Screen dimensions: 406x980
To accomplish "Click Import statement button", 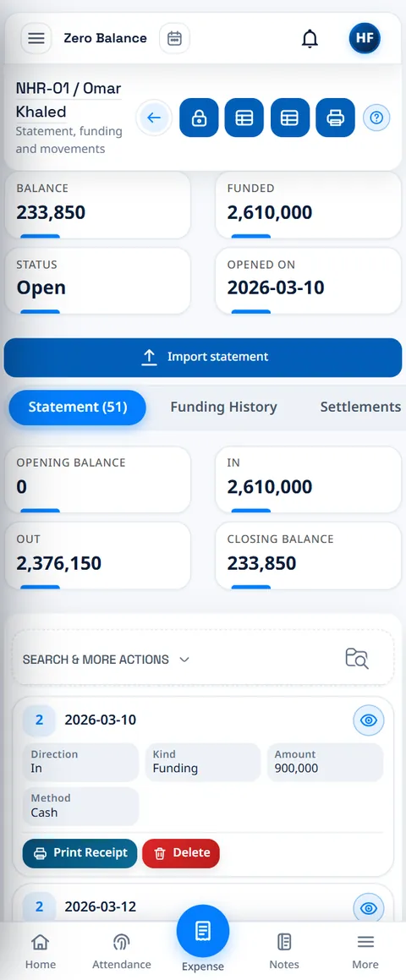I will tap(203, 357).
